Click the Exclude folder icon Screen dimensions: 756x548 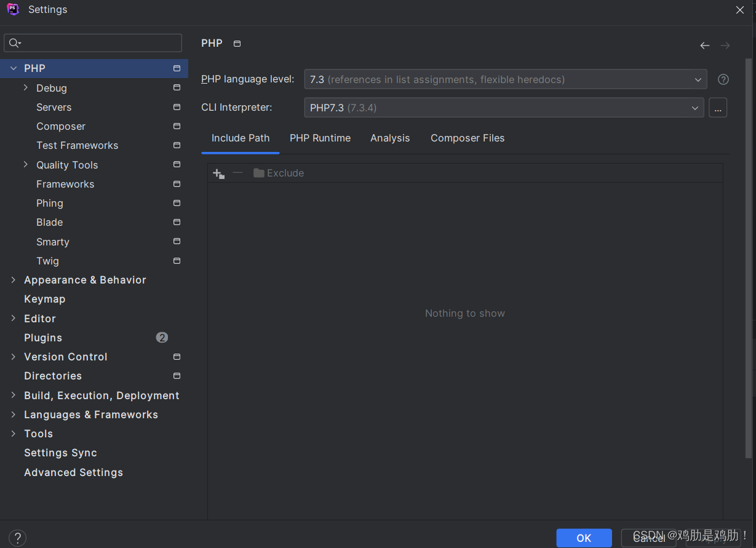[258, 173]
